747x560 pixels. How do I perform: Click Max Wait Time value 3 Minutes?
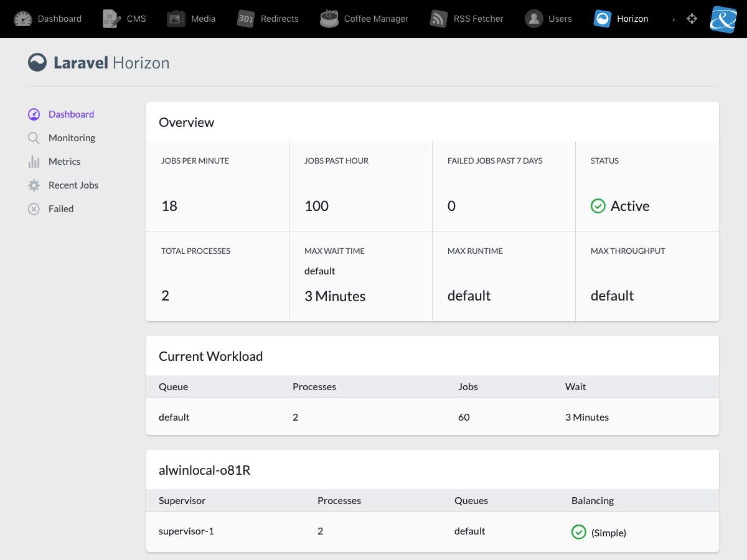click(x=335, y=296)
